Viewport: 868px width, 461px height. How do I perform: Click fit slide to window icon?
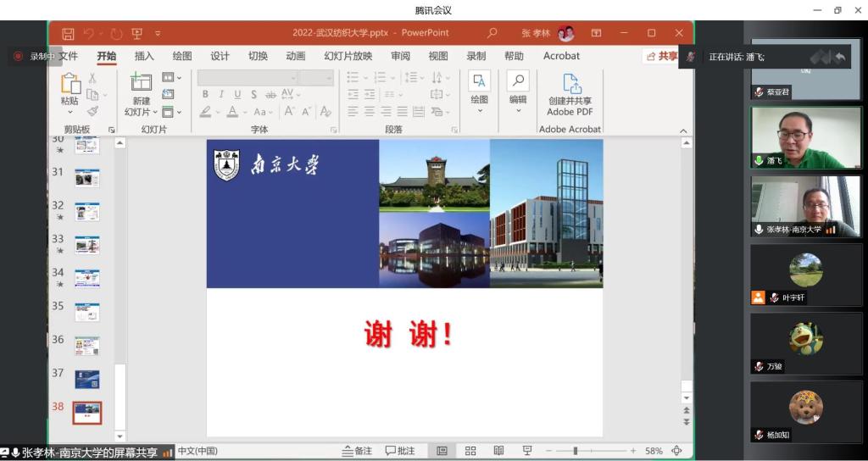tap(676, 451)
